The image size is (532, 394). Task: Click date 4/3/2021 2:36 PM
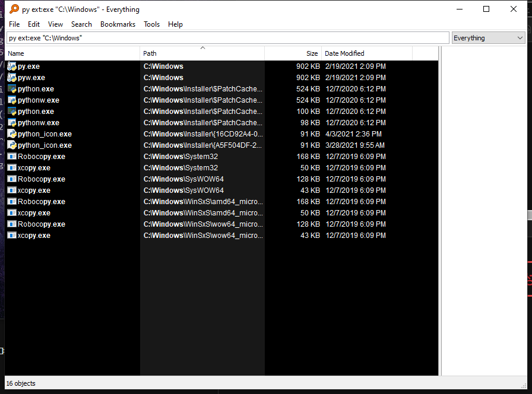pos(353,134)
